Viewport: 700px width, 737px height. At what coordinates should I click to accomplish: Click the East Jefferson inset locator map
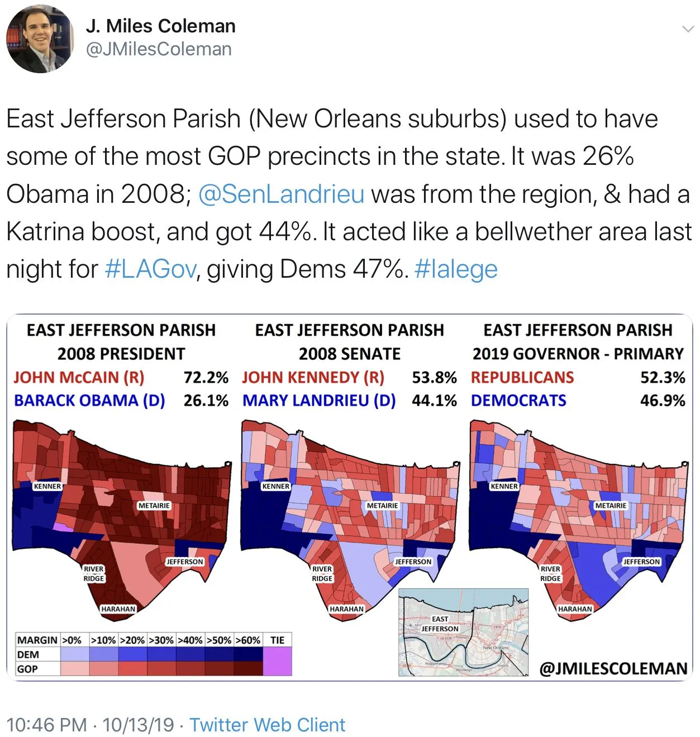pyautogui.click(x=463, y=632)
